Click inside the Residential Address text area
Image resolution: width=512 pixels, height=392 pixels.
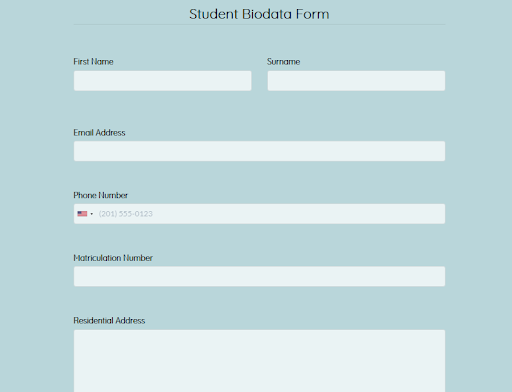259,361
